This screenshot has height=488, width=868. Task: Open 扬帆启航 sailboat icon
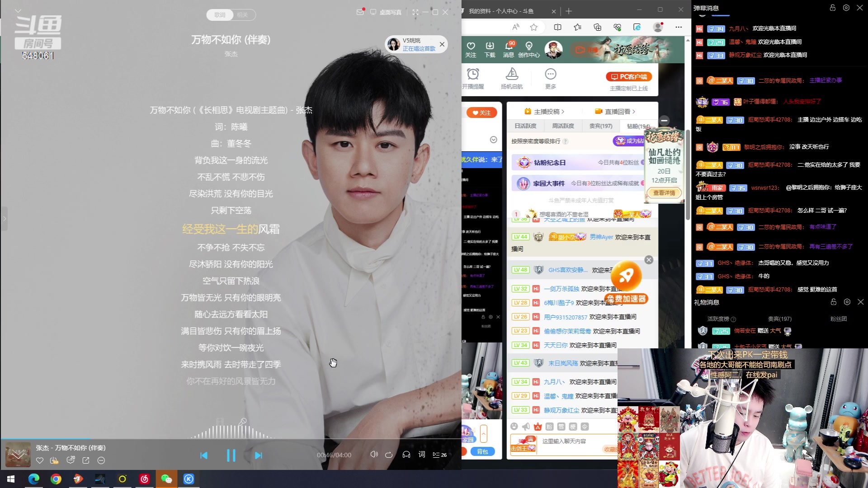click(512, 78)
